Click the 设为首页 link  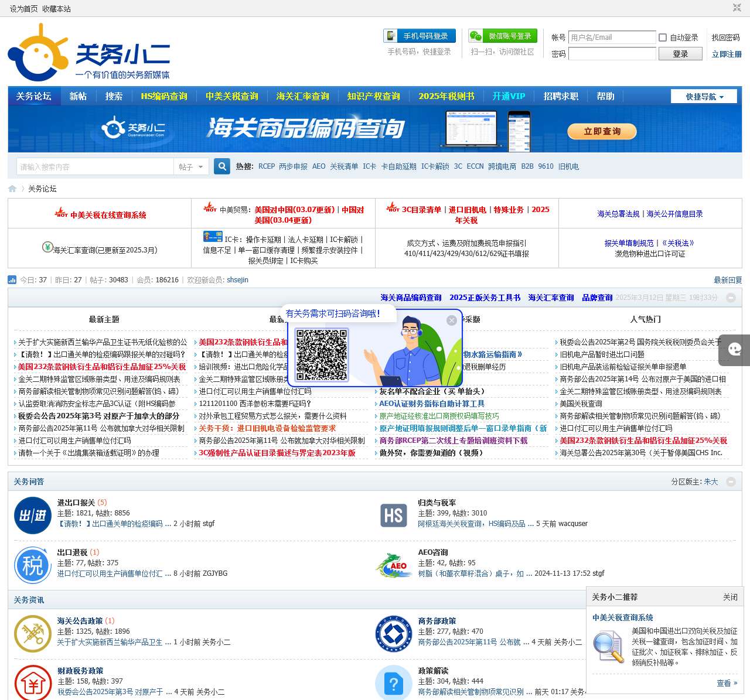point(23,9)
